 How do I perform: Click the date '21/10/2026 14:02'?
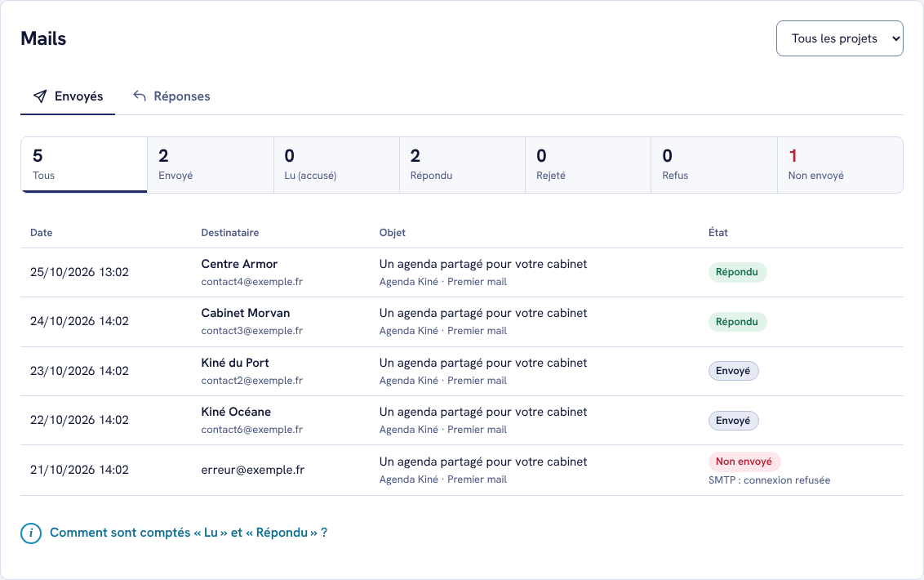pos(79,470)
